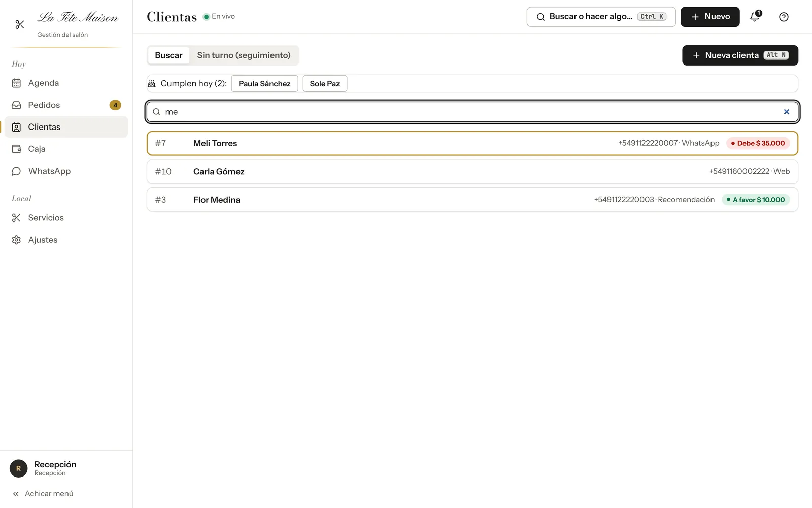Screen dimensions: 812x508
Task: Focus the clientas search field
Action: [472, 112]
